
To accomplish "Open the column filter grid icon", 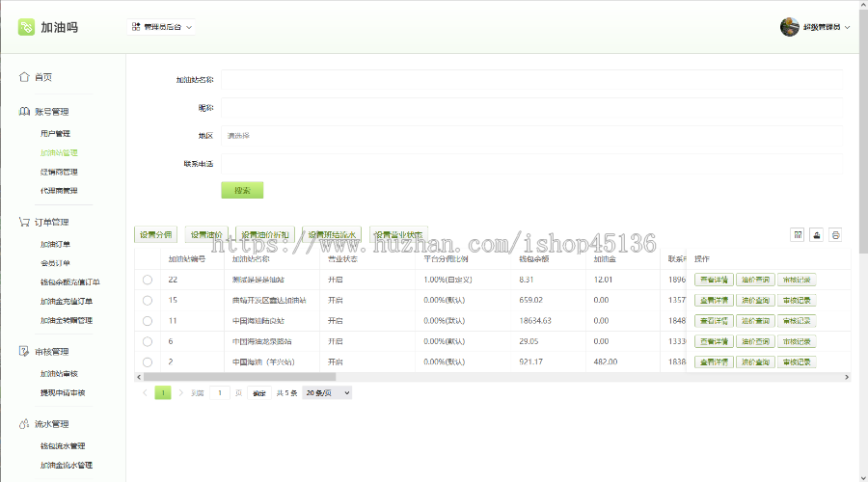I will point(798,234).
